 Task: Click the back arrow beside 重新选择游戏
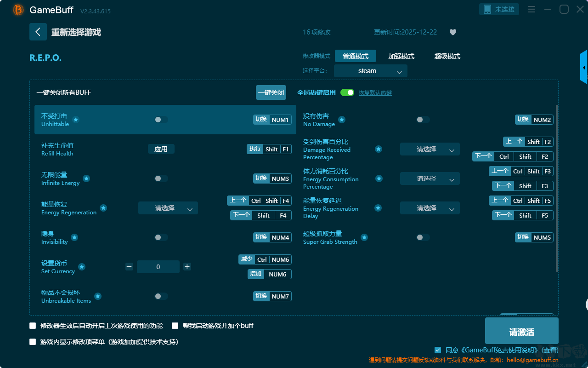pyautogui.click(x=38, y=32)
